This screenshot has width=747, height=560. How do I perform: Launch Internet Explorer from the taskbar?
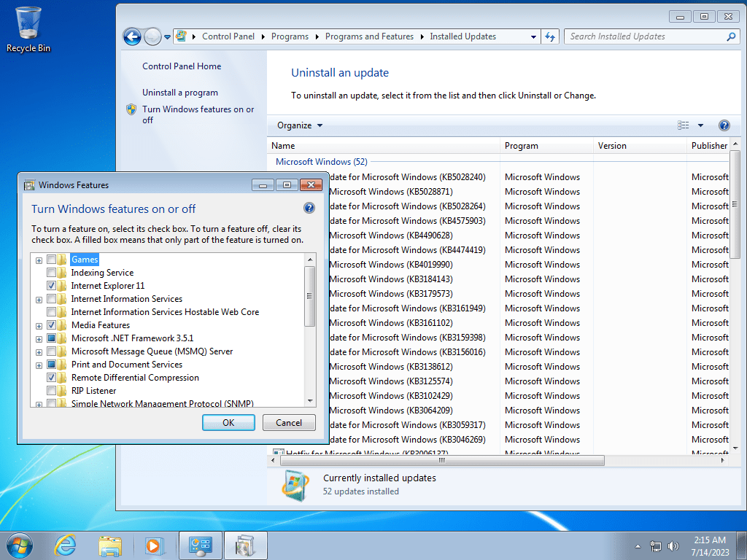point(65,545)
